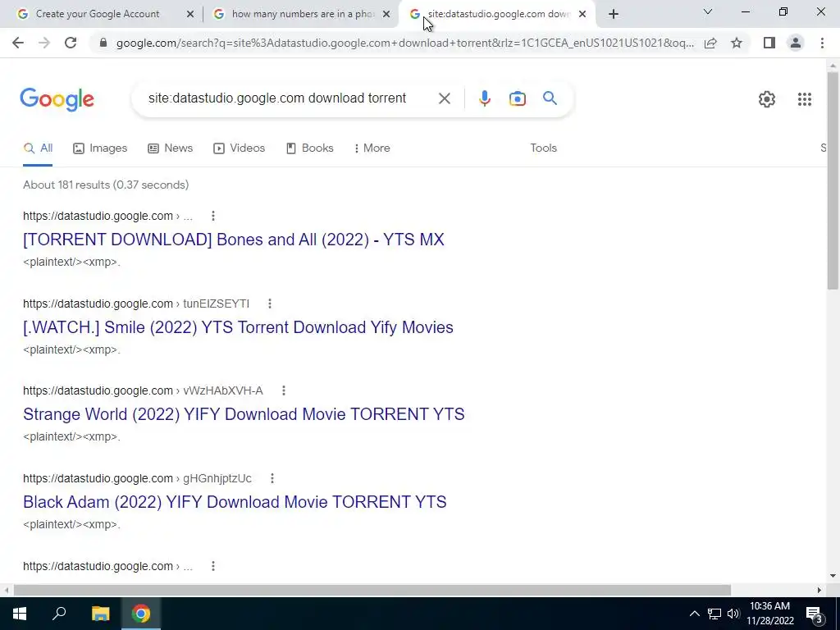840x630 pixels.
Task: Open the network status tray icon
Action: [x=714, y=614]
